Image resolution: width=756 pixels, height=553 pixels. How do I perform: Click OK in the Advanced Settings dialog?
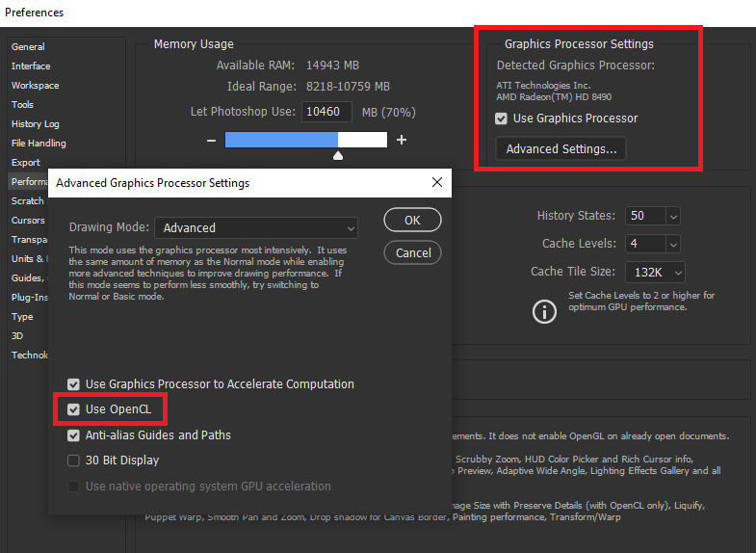click(412, 220)
